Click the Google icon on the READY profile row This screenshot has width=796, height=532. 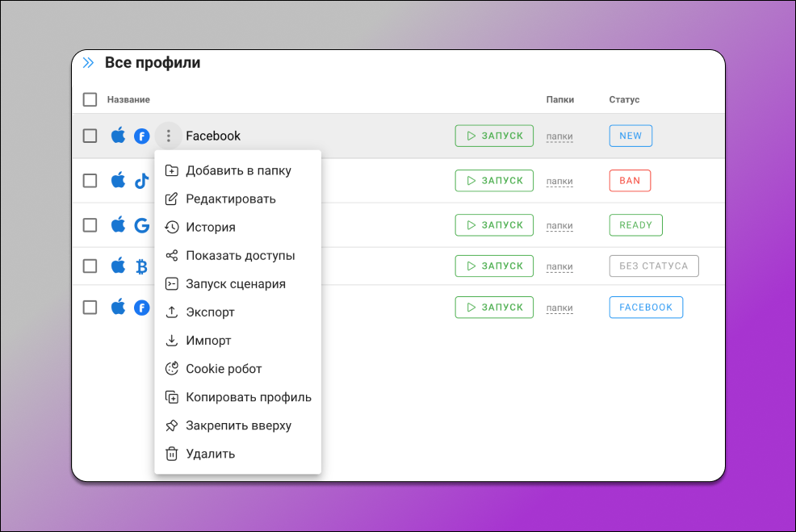[x=142, y=224]
